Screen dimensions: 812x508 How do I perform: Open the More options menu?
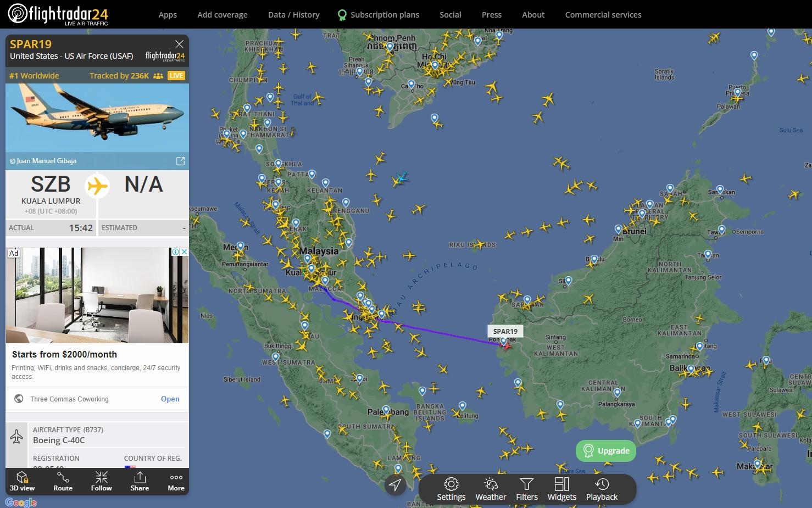coord(176,481)
